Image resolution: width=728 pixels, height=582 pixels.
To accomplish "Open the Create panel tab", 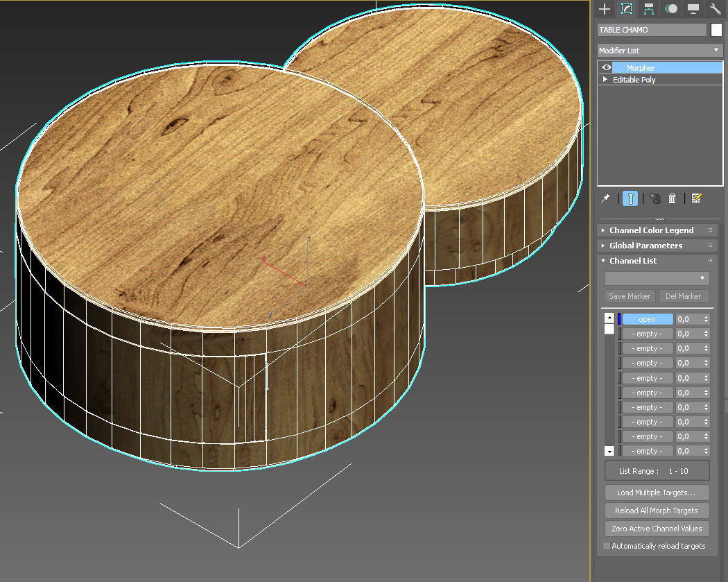I will [605, 9].
